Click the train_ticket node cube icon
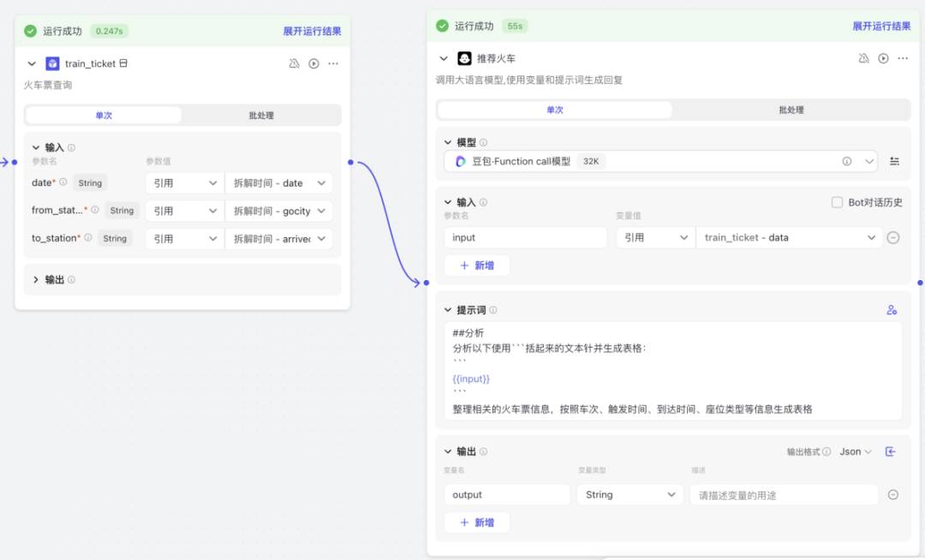Viewport: 925px width, 560px height. pyautogui.click(x=52, y=63)
